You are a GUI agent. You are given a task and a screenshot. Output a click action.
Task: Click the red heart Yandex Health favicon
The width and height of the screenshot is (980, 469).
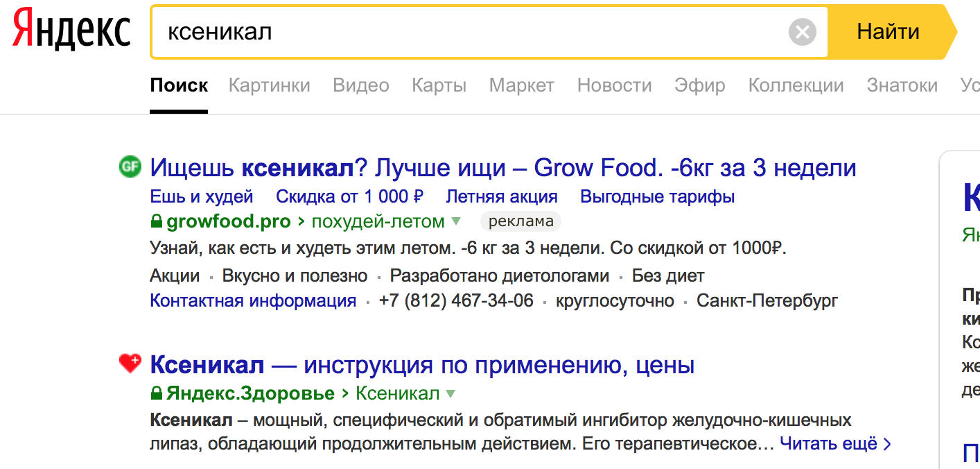[x=130, y=363]
